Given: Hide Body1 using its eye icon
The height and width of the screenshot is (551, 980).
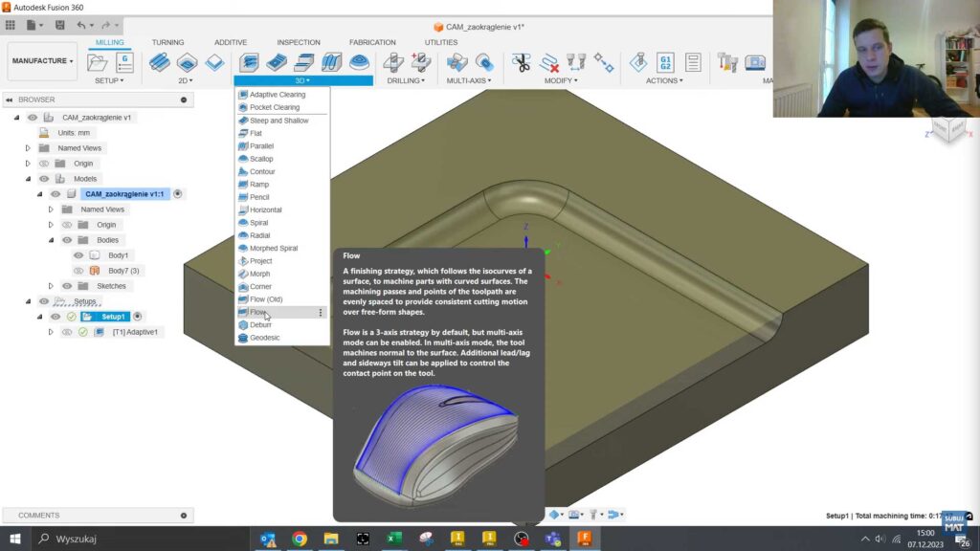Looking at the screenshot, I should coord(78,255).
